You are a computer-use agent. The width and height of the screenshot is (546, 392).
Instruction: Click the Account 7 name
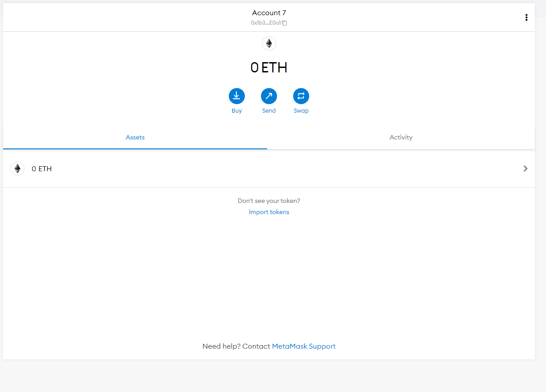click(x=269, y=13)
